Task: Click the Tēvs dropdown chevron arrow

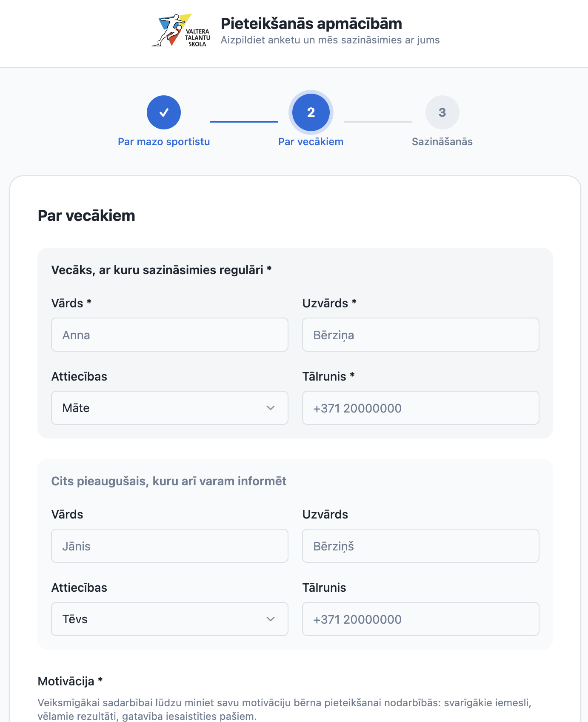Action: pyautogui.click(x=271, y=619)
